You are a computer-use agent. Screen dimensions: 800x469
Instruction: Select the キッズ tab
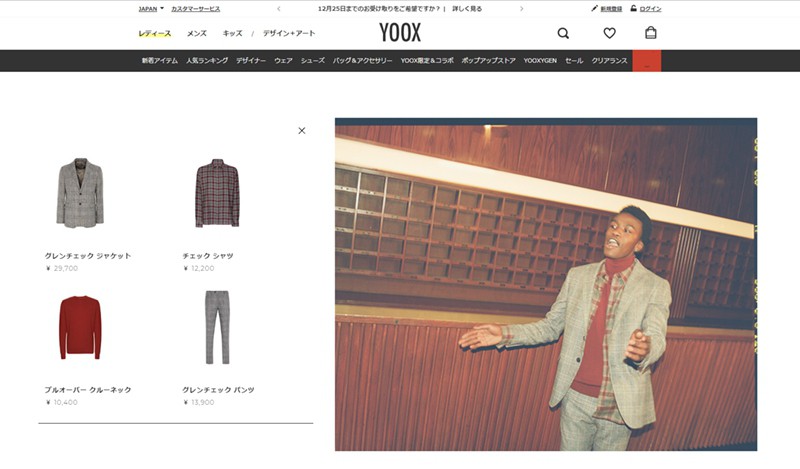[x=232, y=33]
